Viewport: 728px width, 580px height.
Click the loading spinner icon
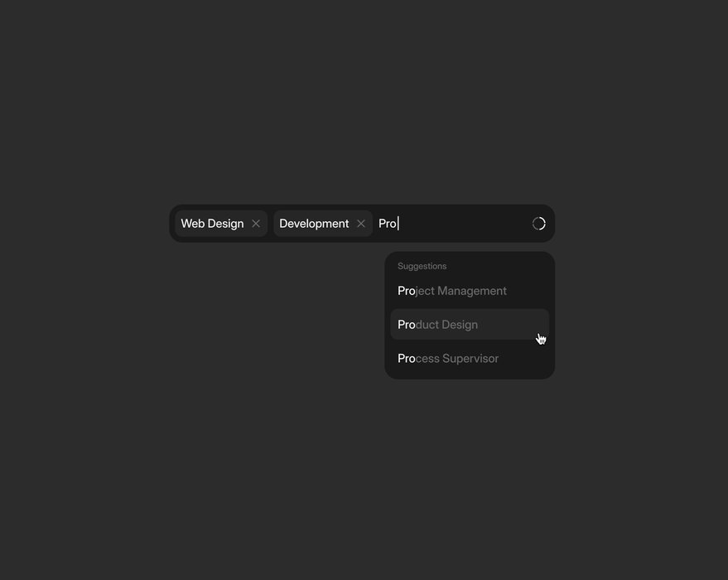pyautogui.click(x=538, y=224)
